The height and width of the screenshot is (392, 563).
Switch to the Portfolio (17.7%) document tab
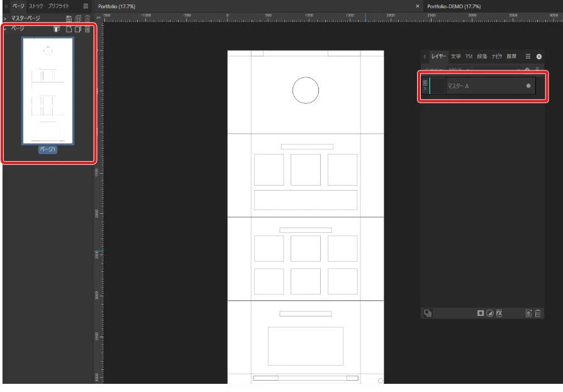tap(117, 6)
